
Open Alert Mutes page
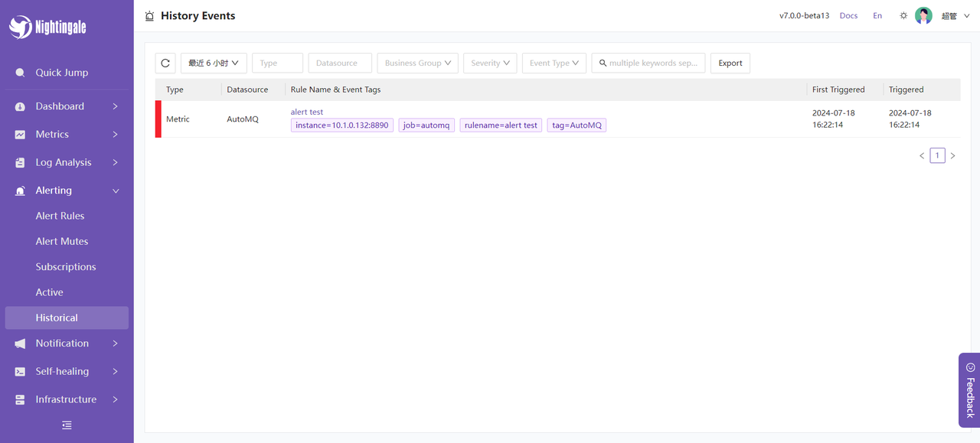[62, 241]
